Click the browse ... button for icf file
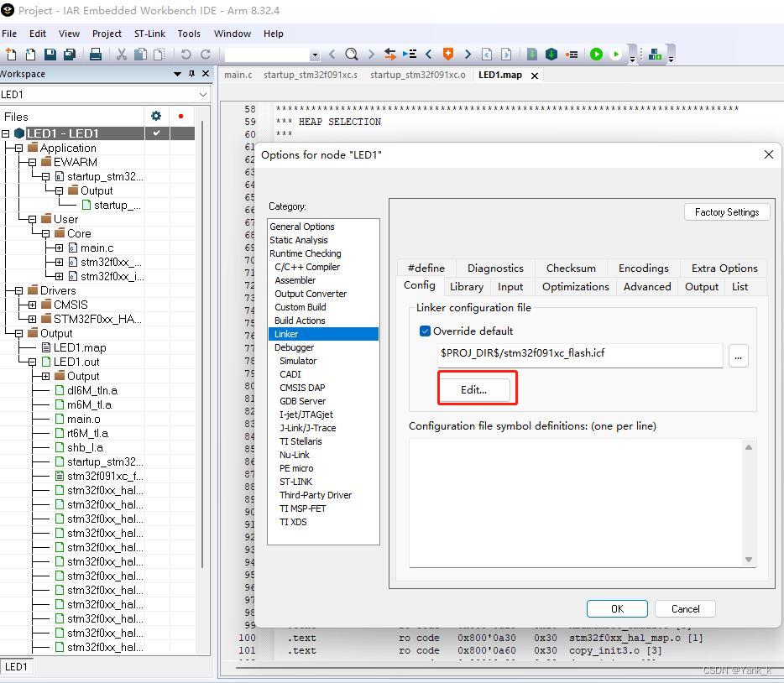784x683 pixels. pos(738,357)
